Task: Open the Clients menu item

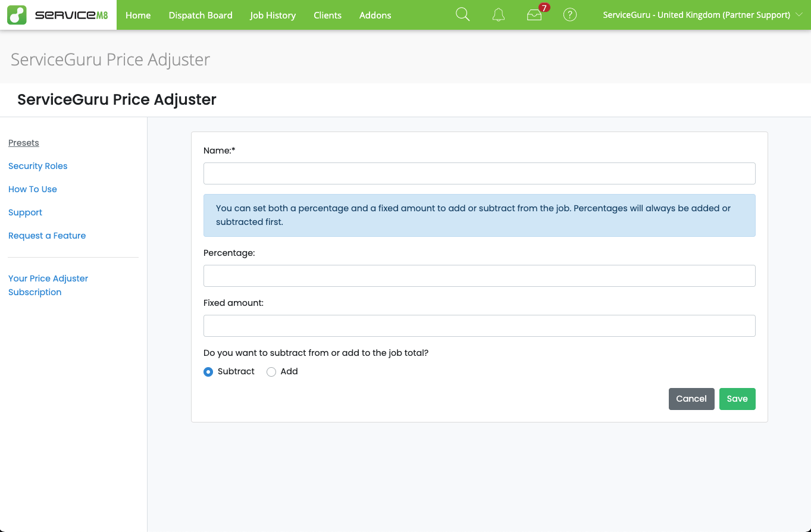Action: click(327, 15)
